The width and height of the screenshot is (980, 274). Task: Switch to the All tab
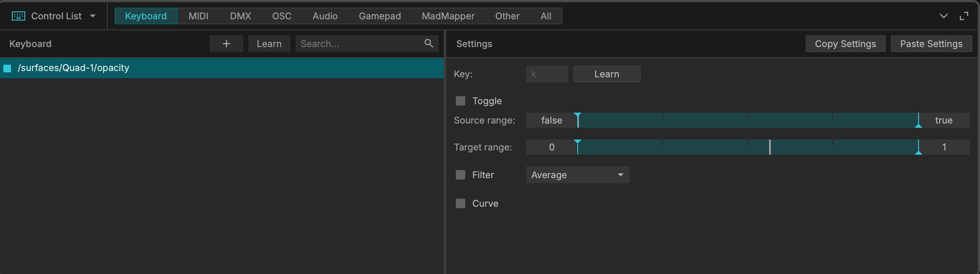tap(546, 16)
